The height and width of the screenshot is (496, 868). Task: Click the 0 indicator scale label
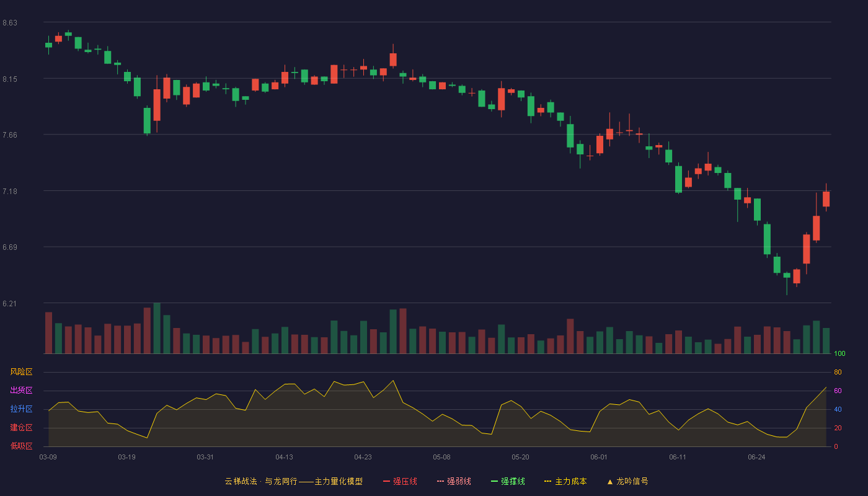pyautogui.click(x=836, y=446)
